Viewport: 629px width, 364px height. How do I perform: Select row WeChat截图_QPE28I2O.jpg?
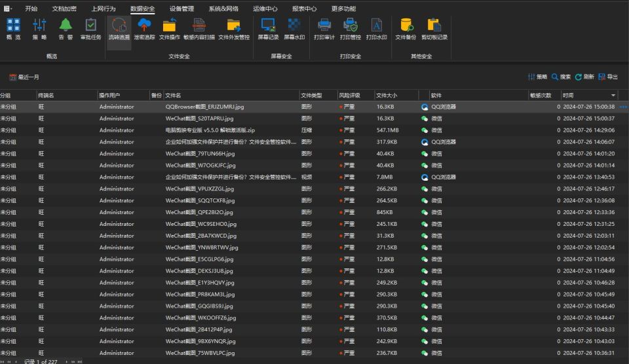pyautogui.click(x=314, y=212)
